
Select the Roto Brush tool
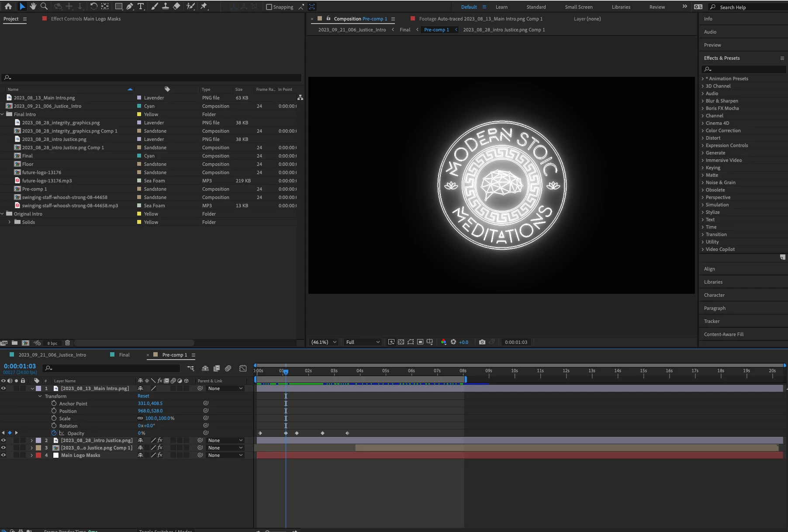pyautogui.click(x=190, y=7)
